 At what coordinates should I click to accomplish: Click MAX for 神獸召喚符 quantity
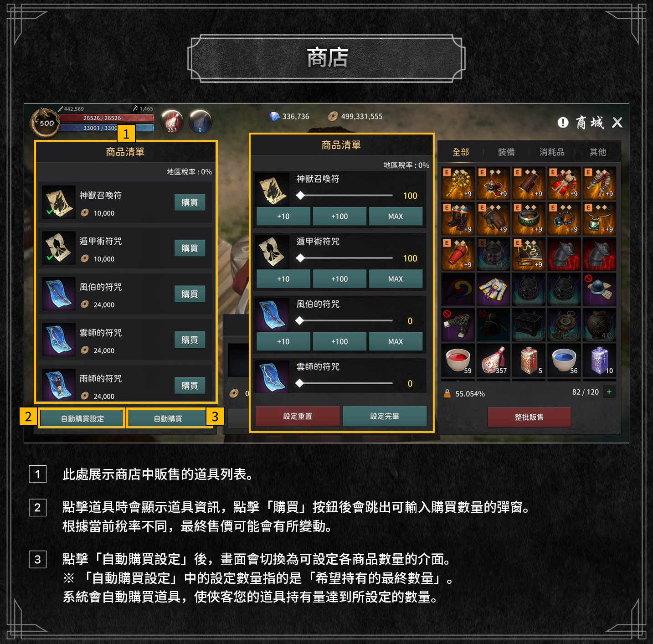396,216
